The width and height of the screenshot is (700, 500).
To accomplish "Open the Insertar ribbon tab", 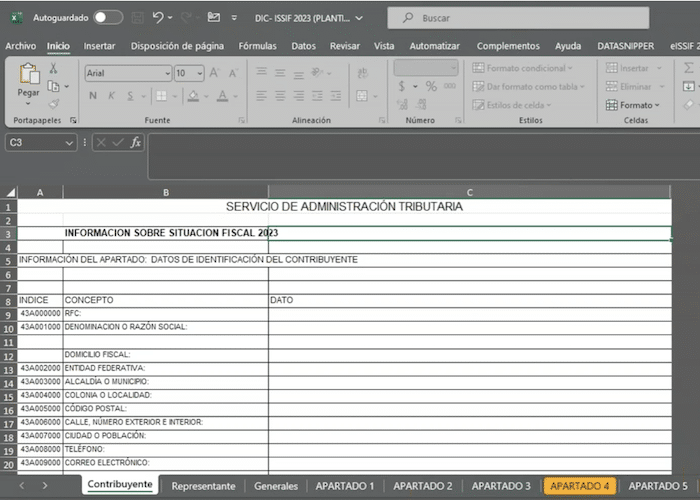I will [99, 46].
